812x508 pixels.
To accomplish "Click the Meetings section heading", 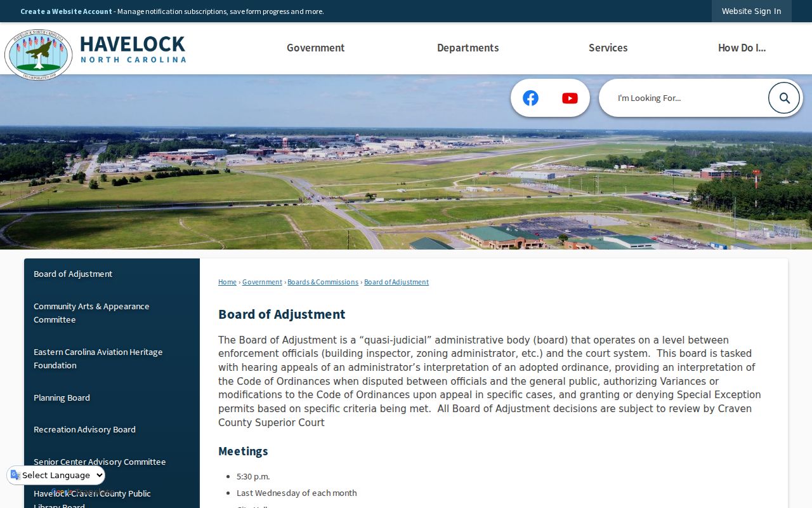I will [x=243, y=451].
